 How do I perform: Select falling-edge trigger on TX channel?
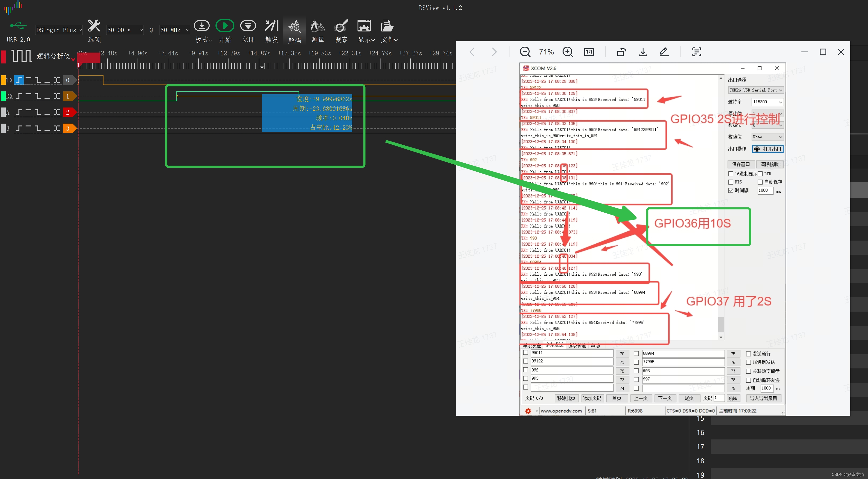[x=38, y=80]
